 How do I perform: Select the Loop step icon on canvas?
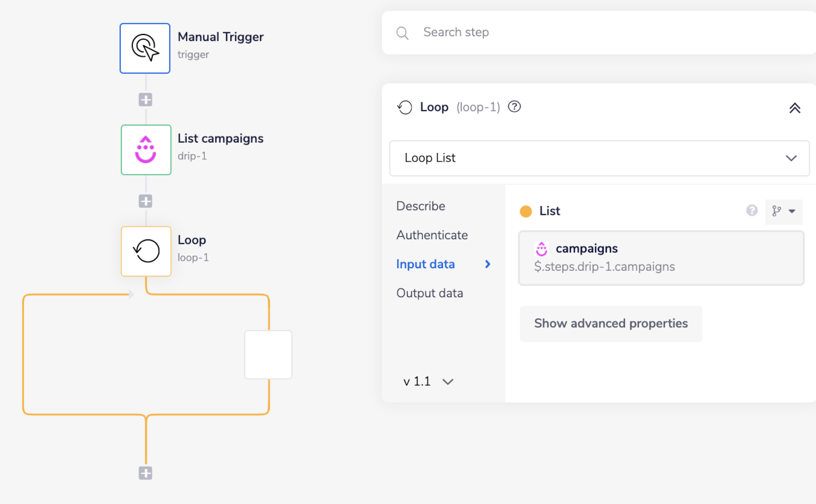click(x=146, y=251)
